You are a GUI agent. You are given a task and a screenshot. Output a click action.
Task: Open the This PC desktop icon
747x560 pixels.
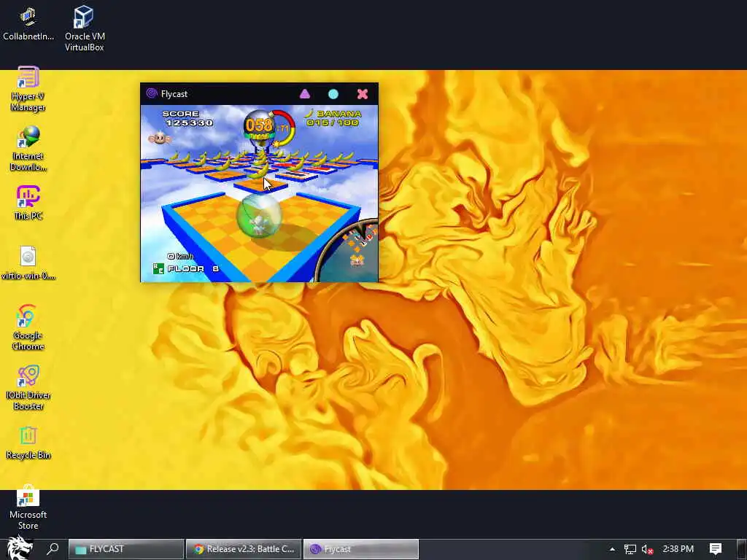pos(28,203)
